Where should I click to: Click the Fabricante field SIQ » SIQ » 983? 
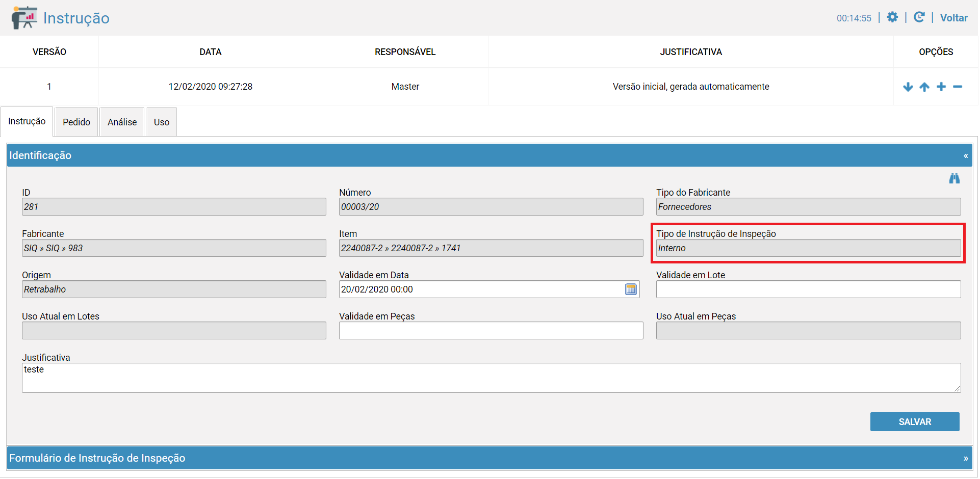point(174,248)
